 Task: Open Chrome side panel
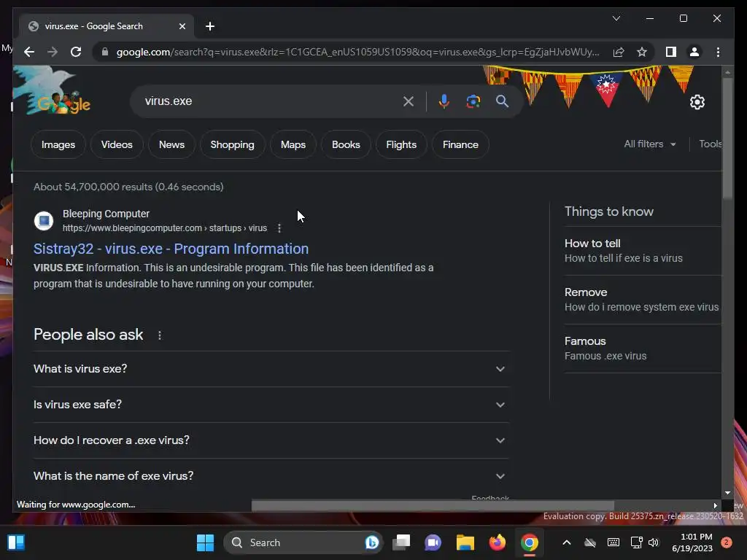click(x=671, y=52)
